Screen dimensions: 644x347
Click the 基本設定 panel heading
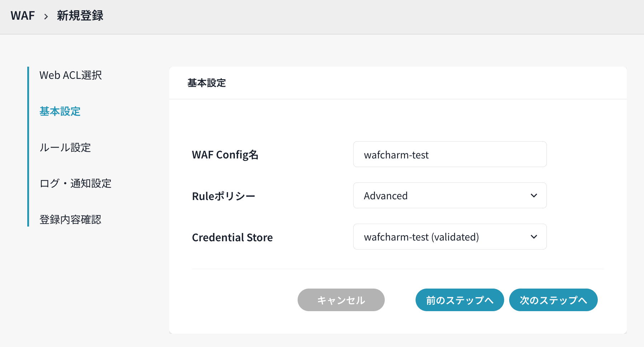coord(207,83)
